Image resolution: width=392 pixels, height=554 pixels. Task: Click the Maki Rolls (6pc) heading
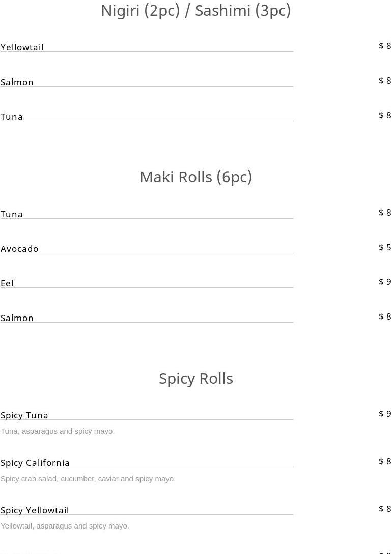click(195, 177)
